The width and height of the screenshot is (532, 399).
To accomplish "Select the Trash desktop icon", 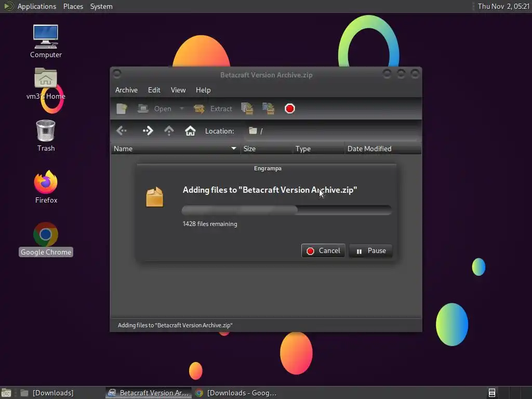I will 46,136.
